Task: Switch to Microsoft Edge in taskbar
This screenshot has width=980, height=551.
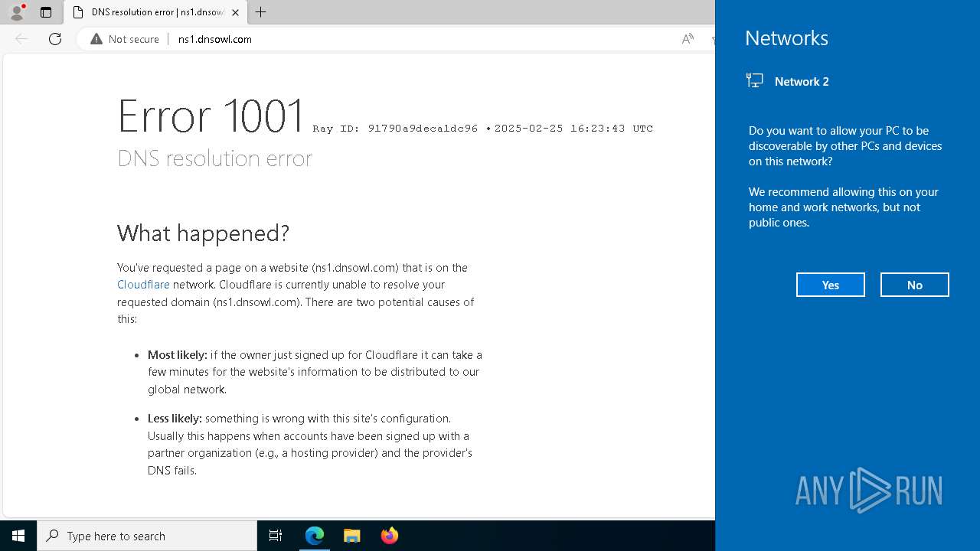Action: (x=315, y=536)
